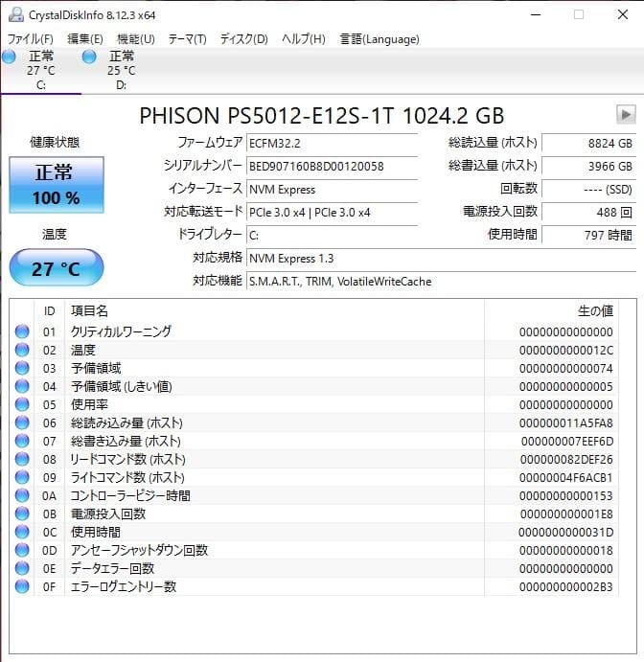The height and width of the screenshot is (662, 644).
Task: Select the 総読み込み量 (ホスト) attribute name
Action: [x=126, y=422]
